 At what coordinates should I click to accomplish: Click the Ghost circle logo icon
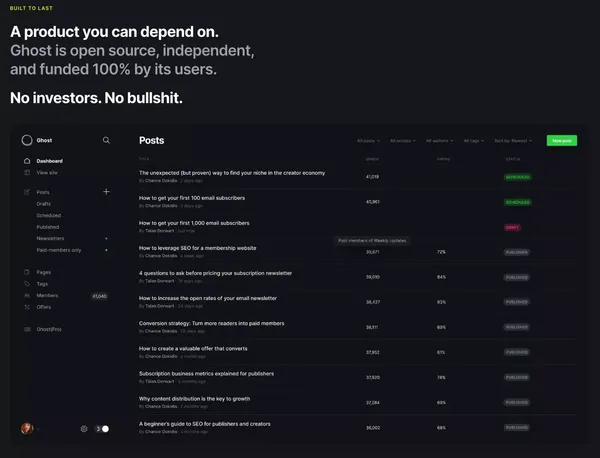pyautogui.click(x=27, y=140)
